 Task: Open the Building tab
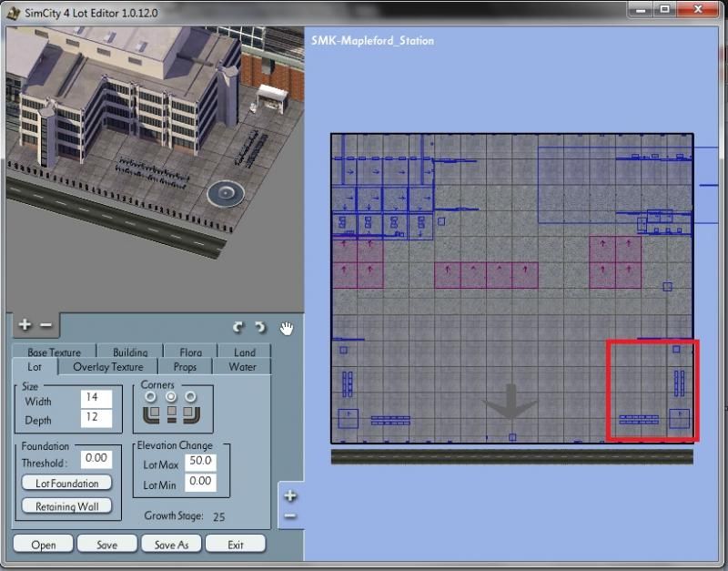pos(130,352)
